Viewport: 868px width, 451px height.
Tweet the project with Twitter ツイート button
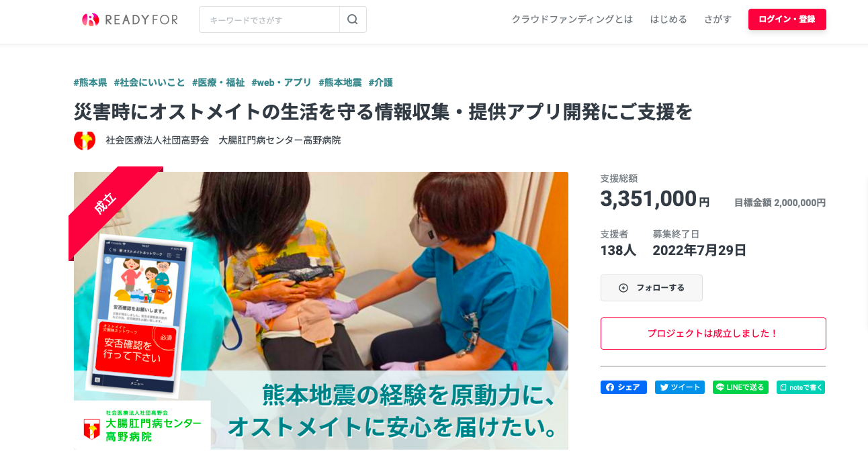(680, 387)
